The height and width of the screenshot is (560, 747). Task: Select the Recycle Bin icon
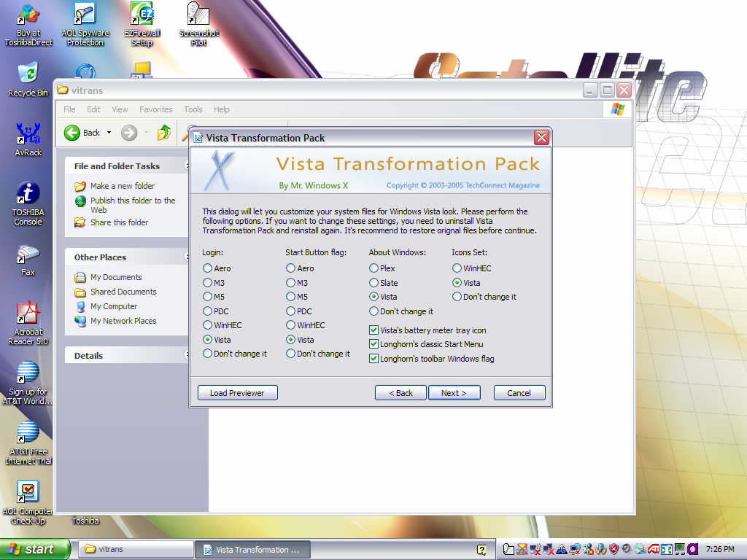(28, 80)
